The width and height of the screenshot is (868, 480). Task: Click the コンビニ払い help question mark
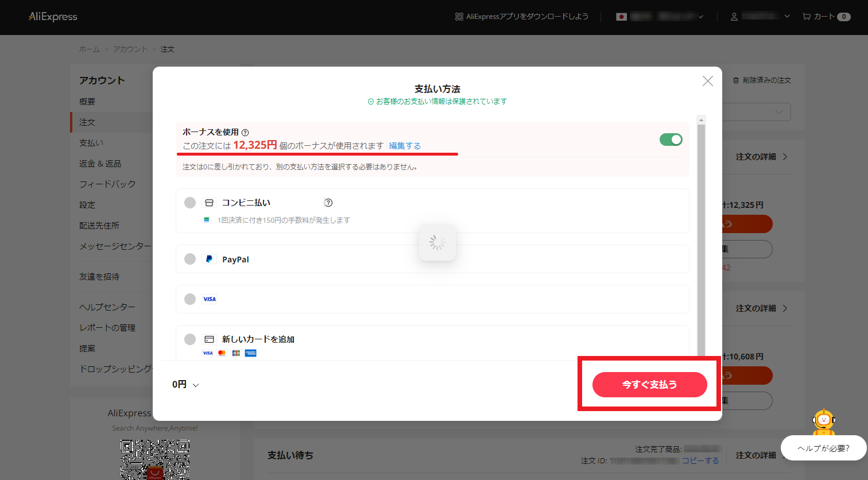(328, 202)
